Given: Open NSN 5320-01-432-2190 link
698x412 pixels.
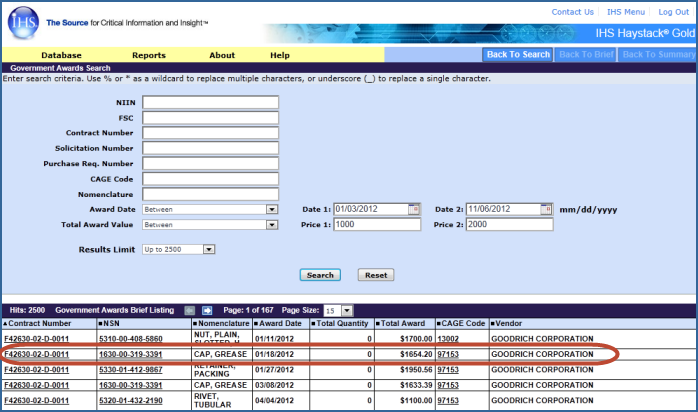Looking at the screenshot, I should pos(131,400).
